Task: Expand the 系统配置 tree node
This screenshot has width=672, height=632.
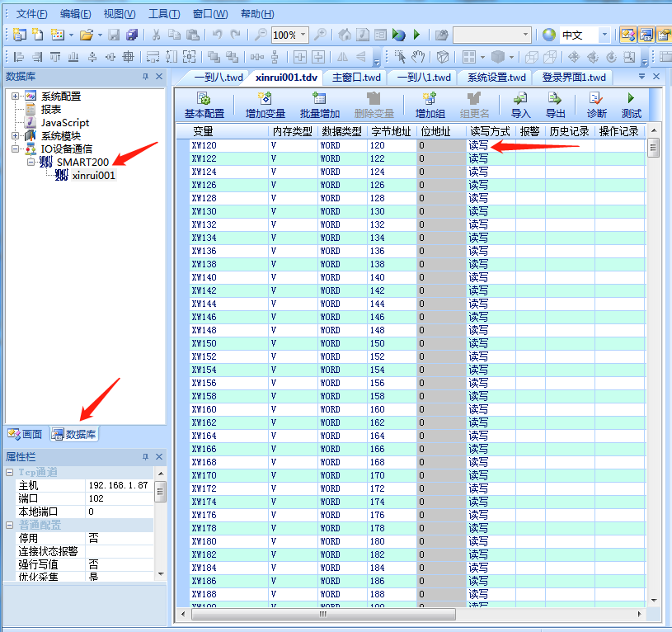Action: tap(16, 97)
